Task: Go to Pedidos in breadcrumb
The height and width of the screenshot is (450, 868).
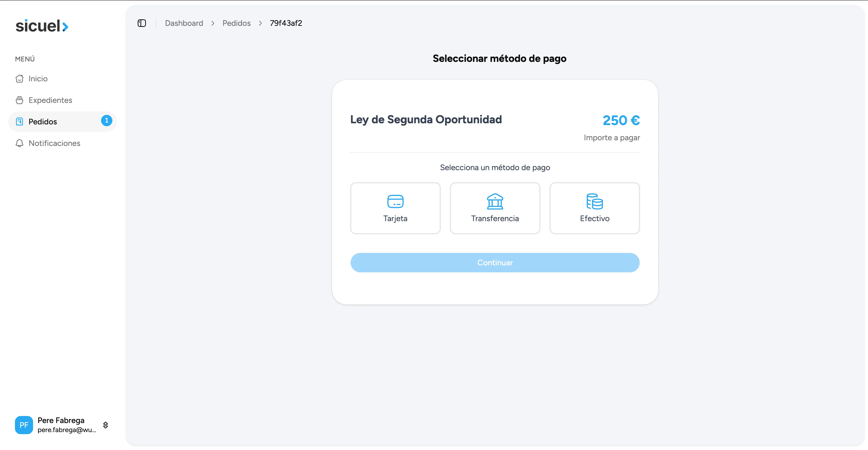Action: 236,23
